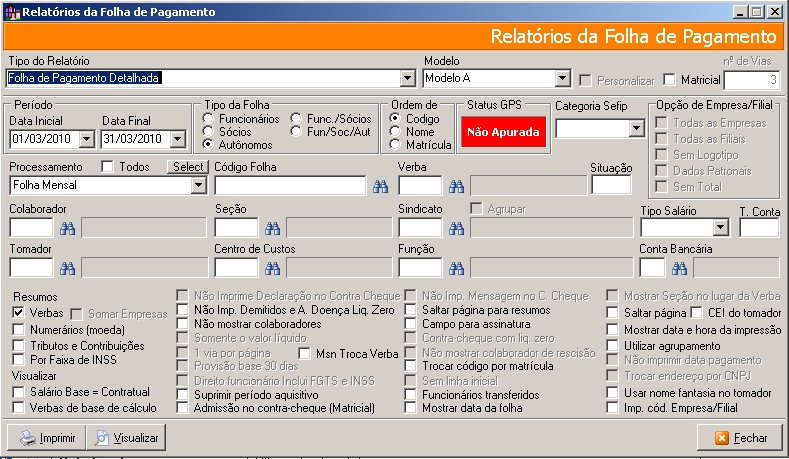Open Centro de Custos binoculars lookup

click(x=273, y=268)
